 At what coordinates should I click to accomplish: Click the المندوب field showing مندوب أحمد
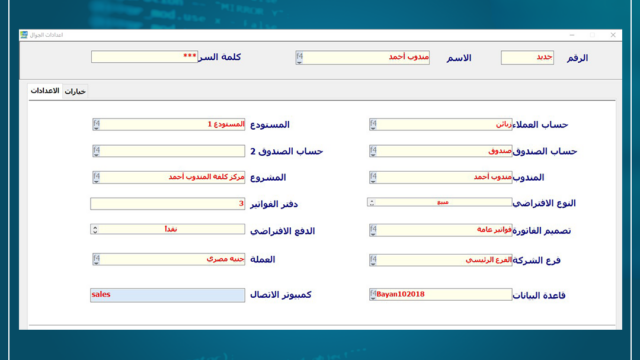click(x=441, y=178)
